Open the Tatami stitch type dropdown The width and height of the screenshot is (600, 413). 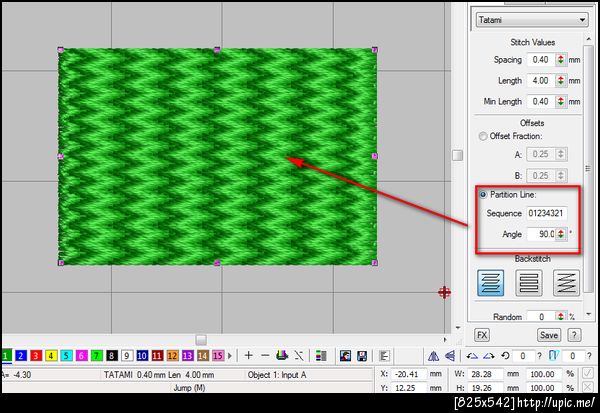click(532, 20)
